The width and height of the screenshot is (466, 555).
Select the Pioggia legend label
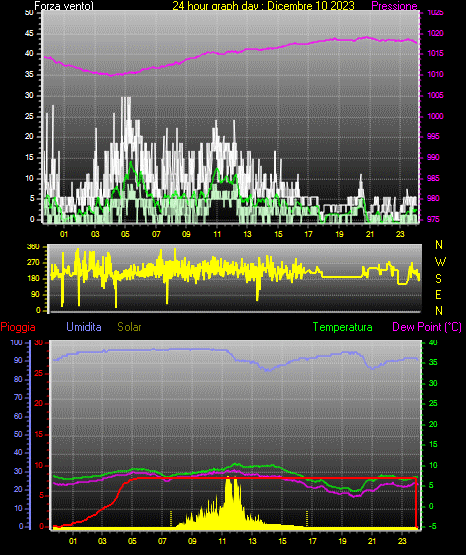tap(18, 327)
